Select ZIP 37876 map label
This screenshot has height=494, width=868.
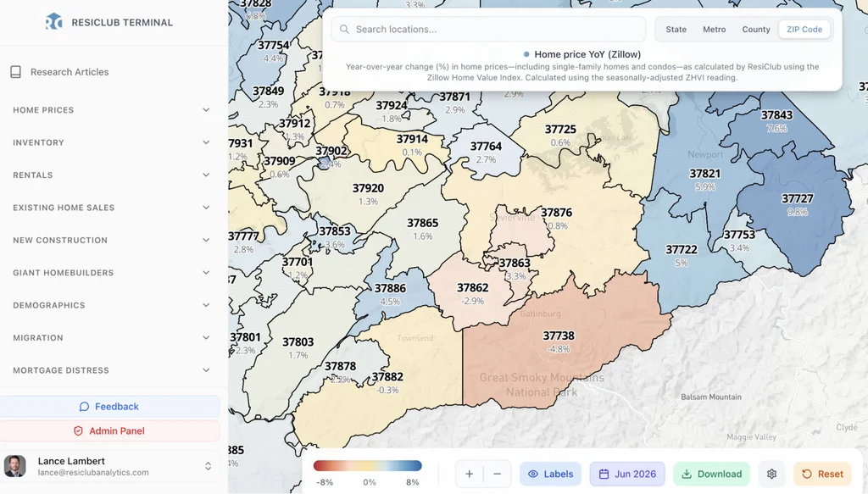click(556, 213)
